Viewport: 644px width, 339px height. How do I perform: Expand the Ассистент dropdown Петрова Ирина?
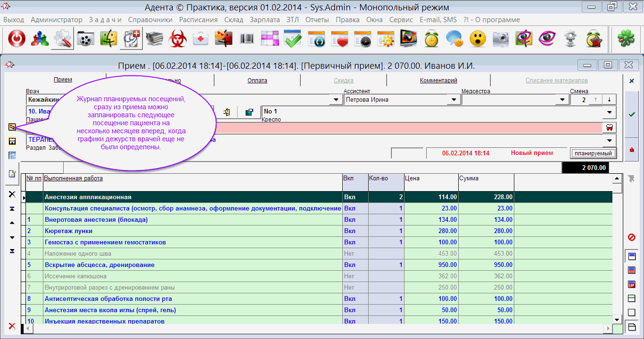click(x=454, y=100)
